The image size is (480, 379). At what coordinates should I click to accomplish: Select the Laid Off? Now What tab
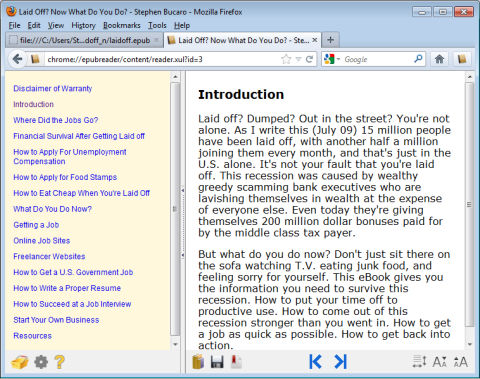tap(243, 40)
